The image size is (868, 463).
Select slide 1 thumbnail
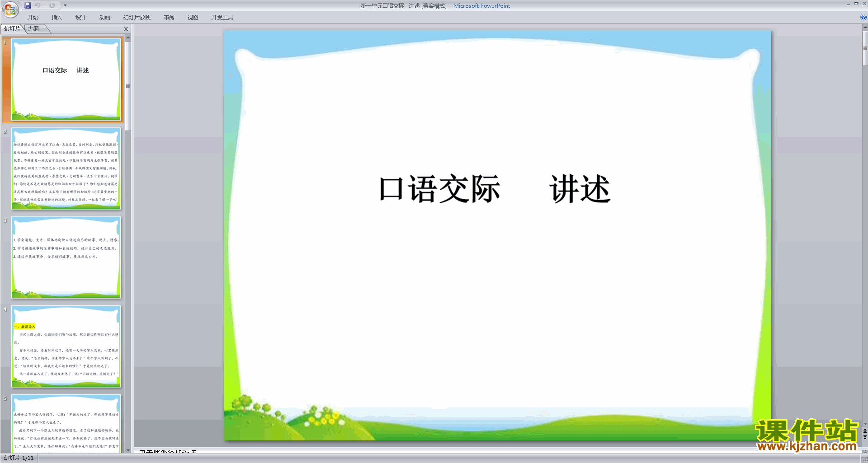(66, 80)
